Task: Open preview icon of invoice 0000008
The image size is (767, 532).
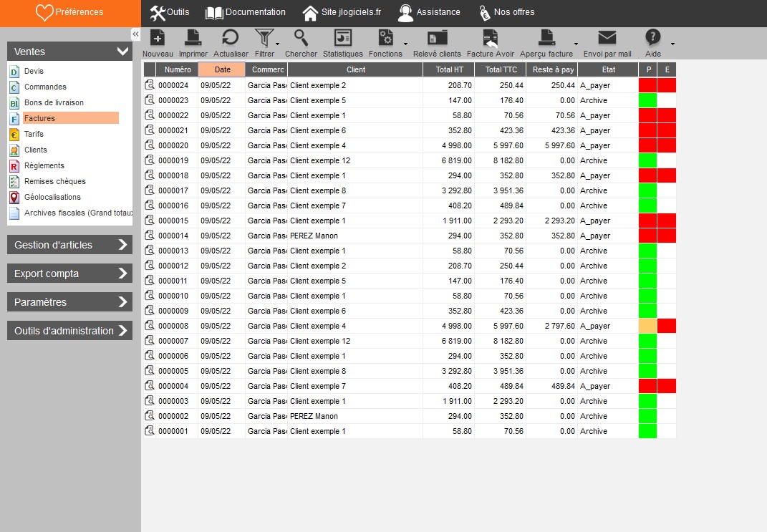Action: tap(149, 326)
